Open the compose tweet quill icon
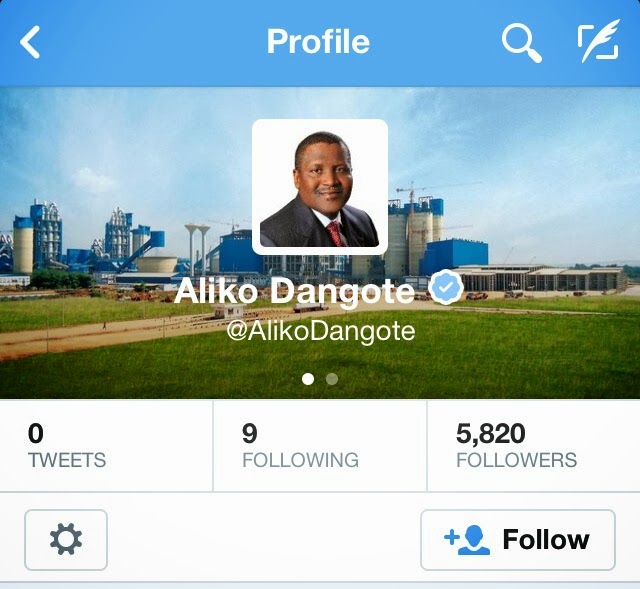This screenshot has width=640, height=589. [x=599, y=41]
